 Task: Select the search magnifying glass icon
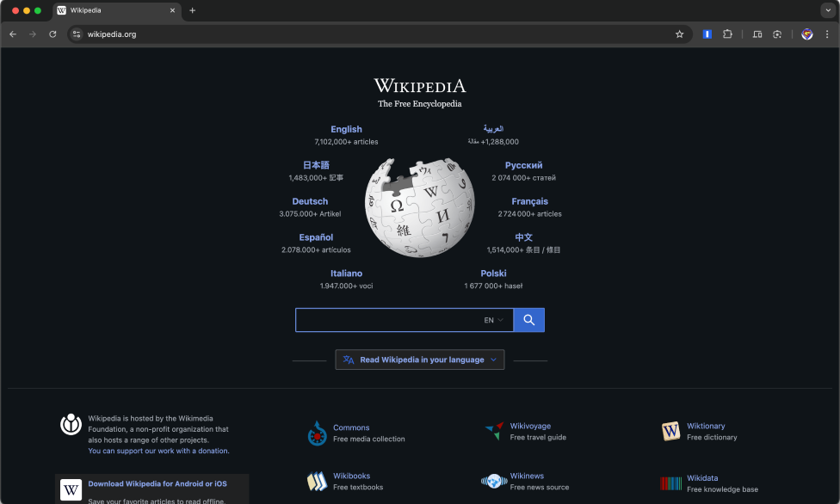[528, 319]
